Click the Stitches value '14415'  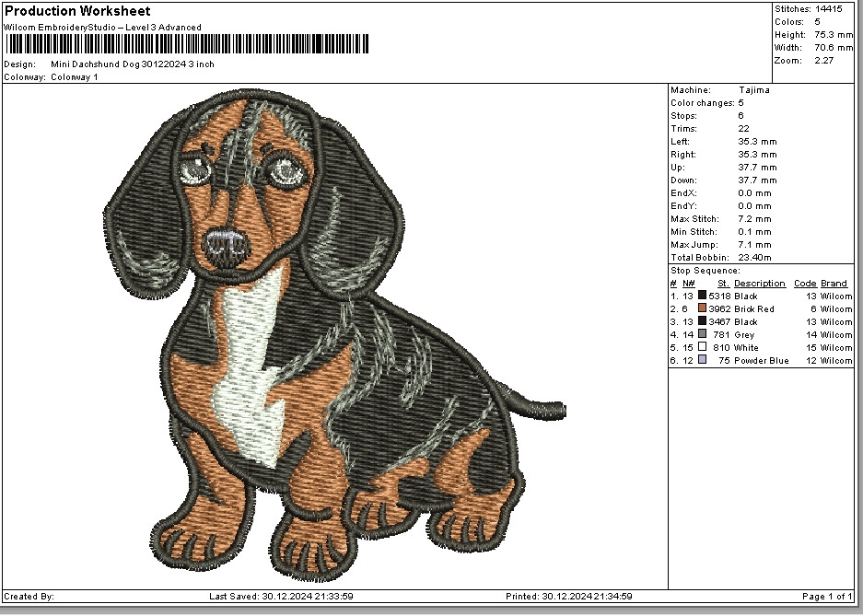click(828, 9)
